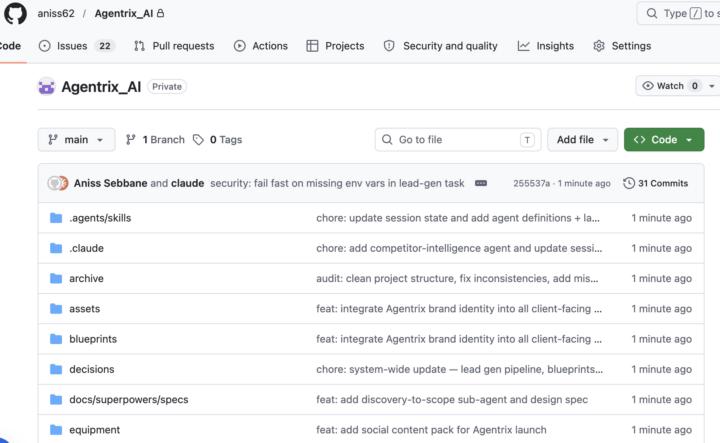
Task: Click the Go to file search field
Action: point(458,140)
